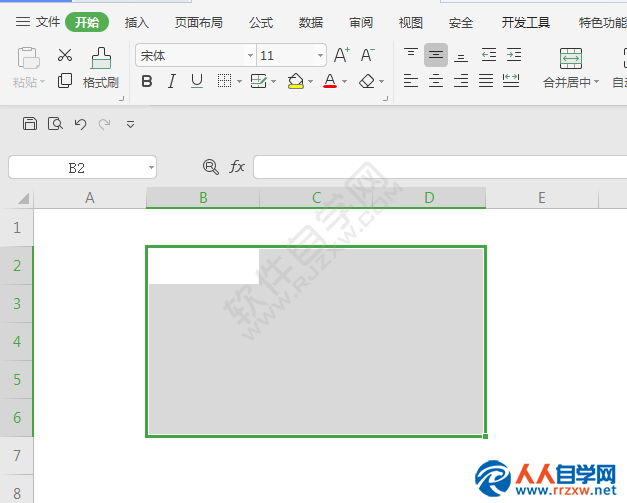Copy selection with copy icon
The width and height of the screenshot is (627, 503).
click(x=65, y=81)
